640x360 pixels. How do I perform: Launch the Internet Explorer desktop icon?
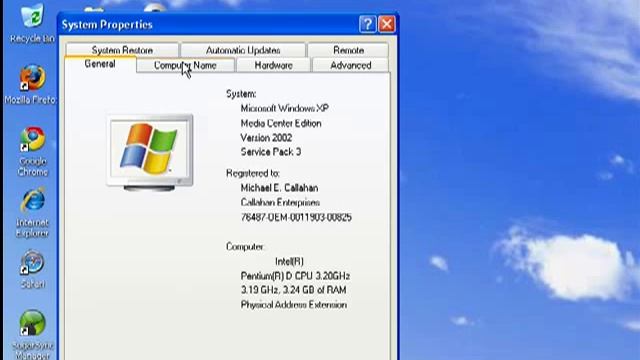[x=32, y=213]
